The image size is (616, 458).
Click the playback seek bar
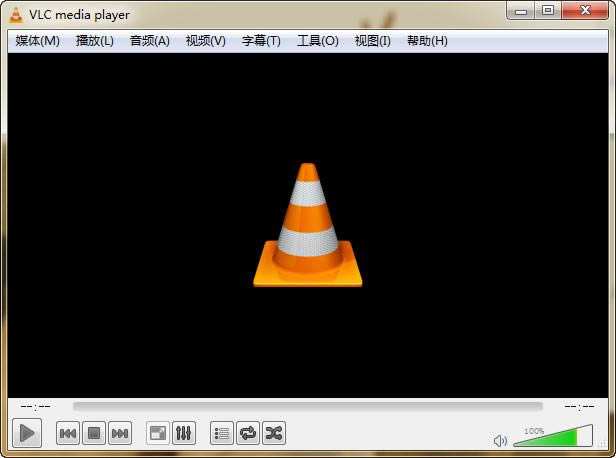pos(308,406)
